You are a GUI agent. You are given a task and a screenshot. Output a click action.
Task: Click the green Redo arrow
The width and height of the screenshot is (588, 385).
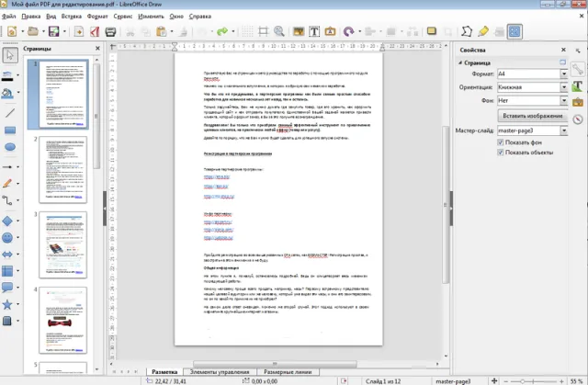click(222, 31)
